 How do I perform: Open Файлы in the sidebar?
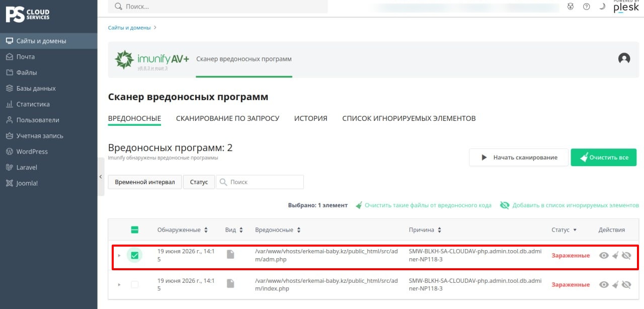[x=48, y=72]
